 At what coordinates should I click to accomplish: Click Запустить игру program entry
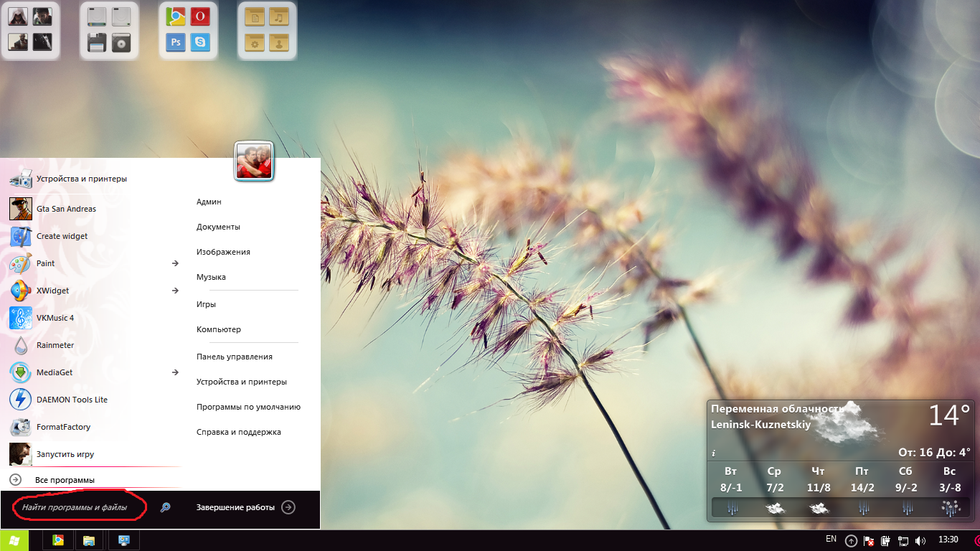point(93,454)
